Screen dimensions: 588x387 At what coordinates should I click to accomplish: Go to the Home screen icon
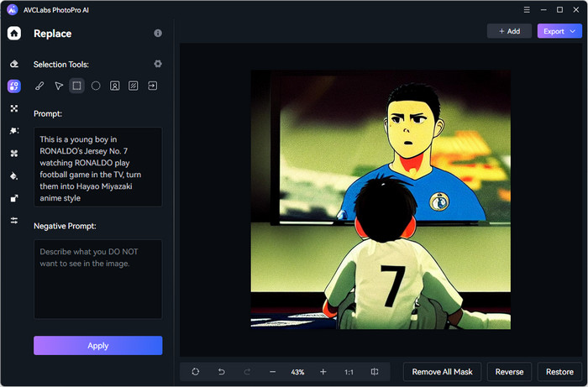tap(13, 34)
